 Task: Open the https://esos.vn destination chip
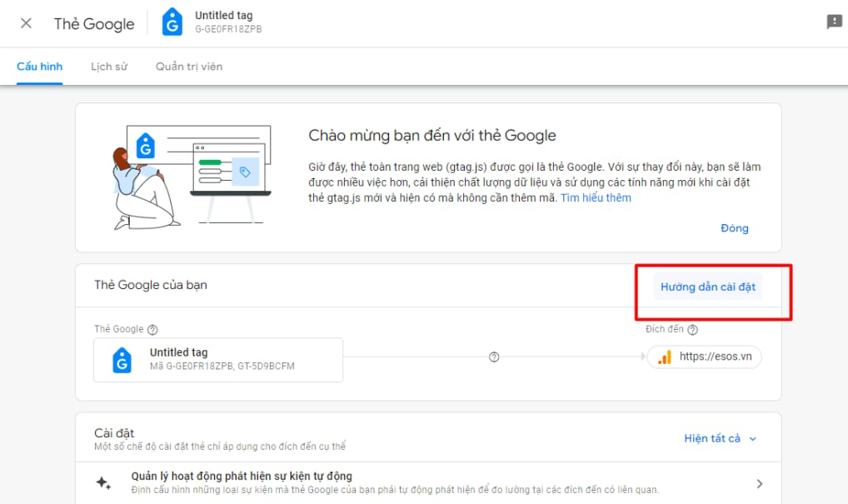pos(704,357)
